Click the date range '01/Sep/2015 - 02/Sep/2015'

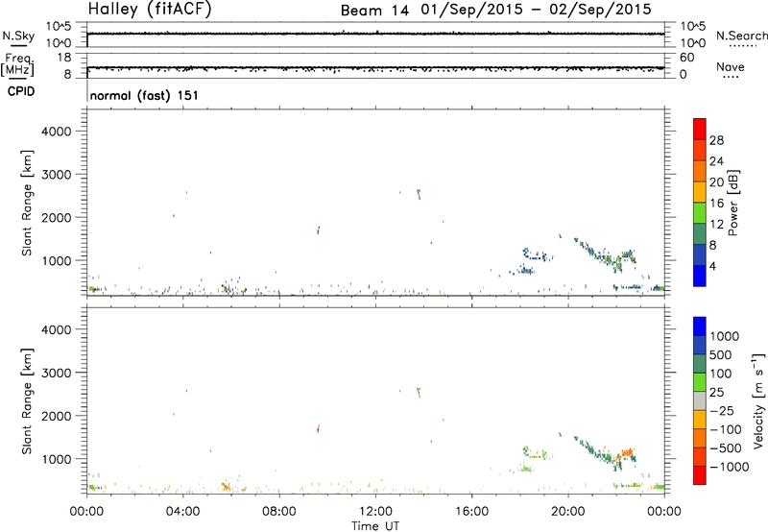tap(537, 10)
